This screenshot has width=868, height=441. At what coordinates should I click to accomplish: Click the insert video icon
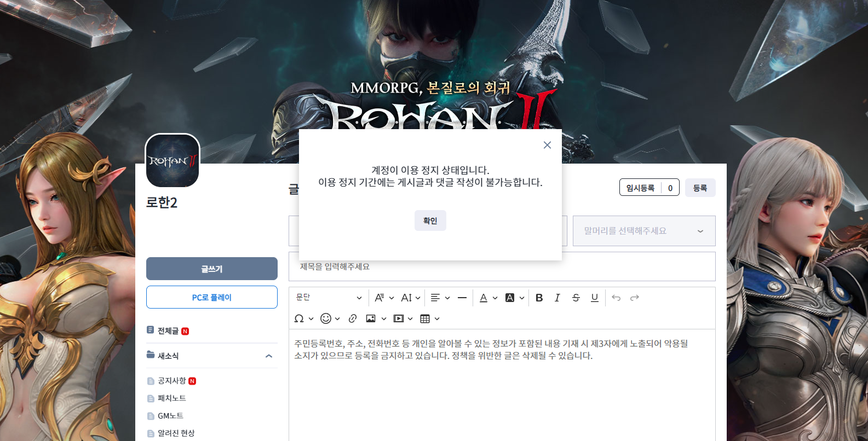(x=399, y=318)
